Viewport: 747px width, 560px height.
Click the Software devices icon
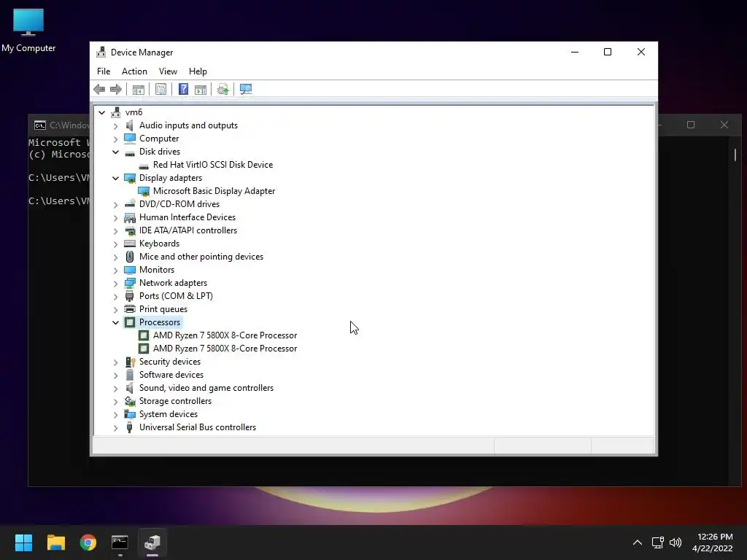point(130,375)
